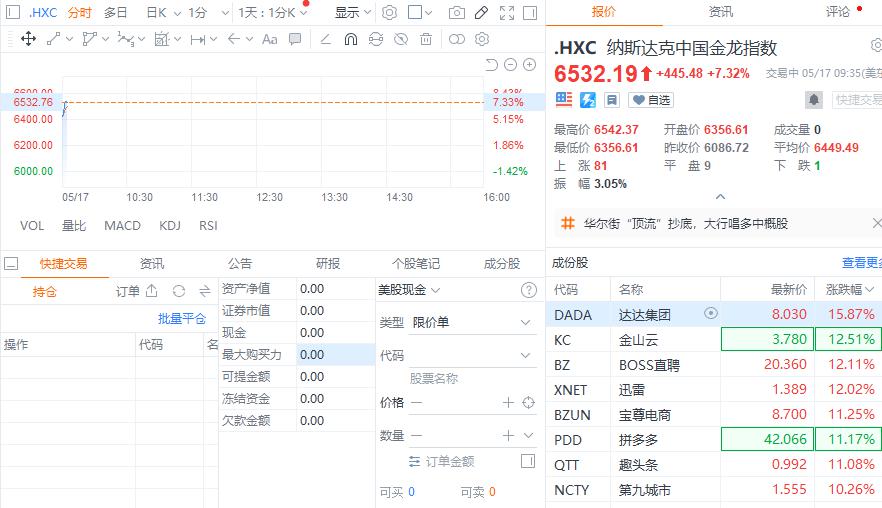Viewport: 882px width, 508px height.
Task: Tick the 订单金额 checkbox
Action: pos(528,461)
